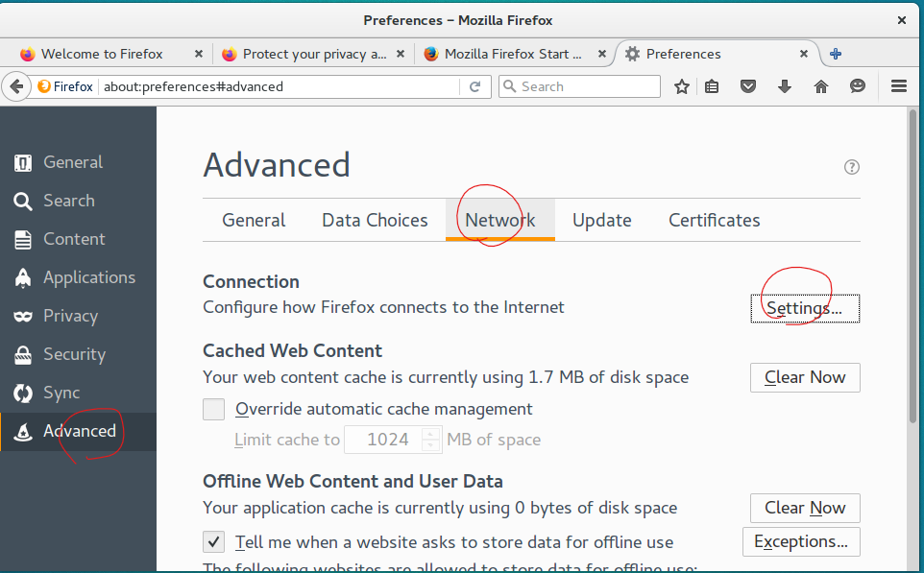Open a new tab with plus icon
Image resolution: width=924 pixels, height=573 pixels.
(x=835, y=54)
